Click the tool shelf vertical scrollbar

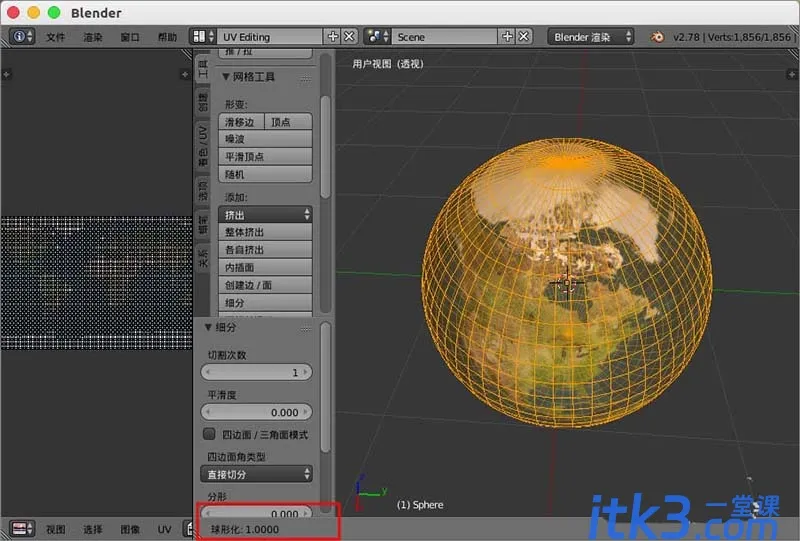(x=326, y=147)
